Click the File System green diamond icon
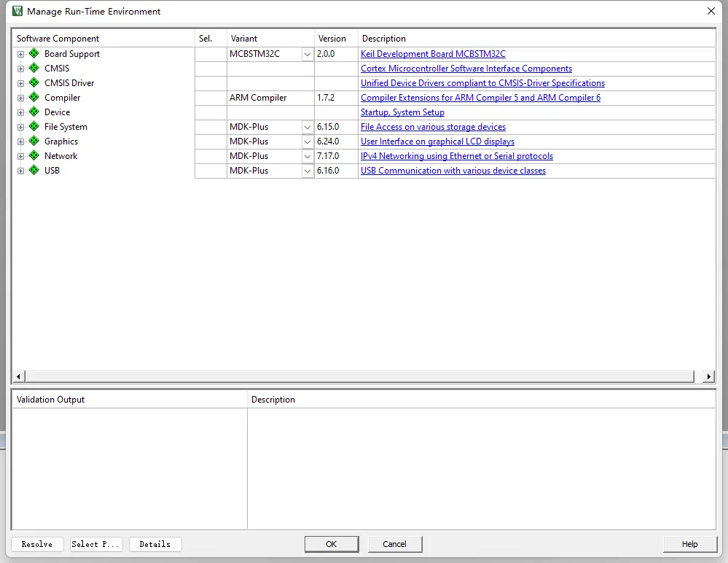 (34, 126)
